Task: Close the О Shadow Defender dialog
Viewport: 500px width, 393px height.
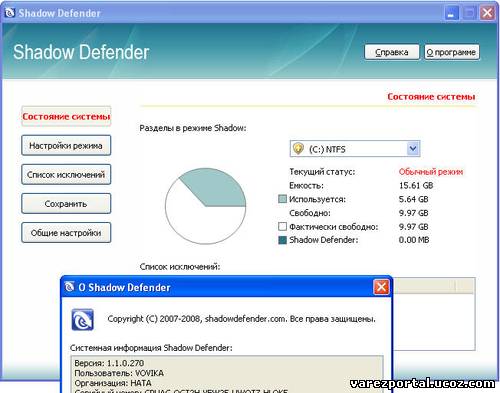Action: (381, 287)
